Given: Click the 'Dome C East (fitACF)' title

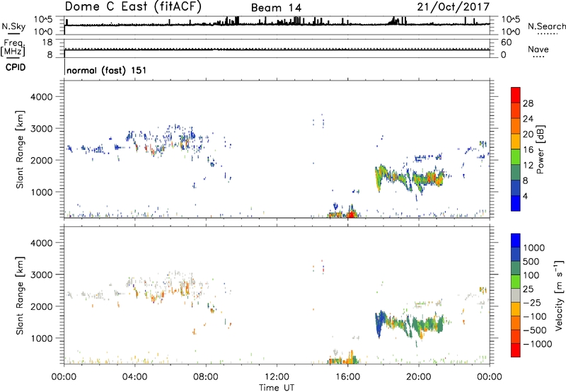Looking at the screenshot, I should click(x=133, y=7).
